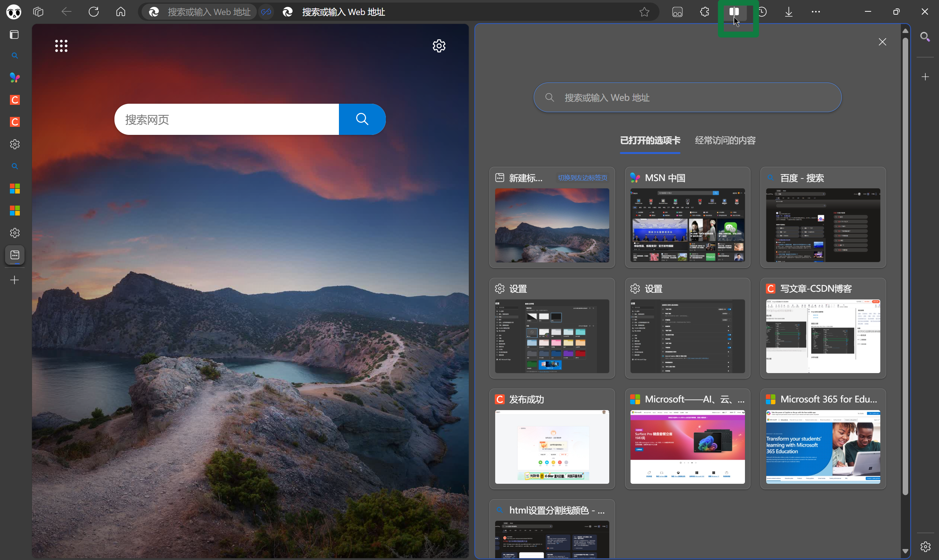The width and height of the screenshot is (939, 560).
Task: Open the three-dot settings and more menu
Action: (815, 12)
